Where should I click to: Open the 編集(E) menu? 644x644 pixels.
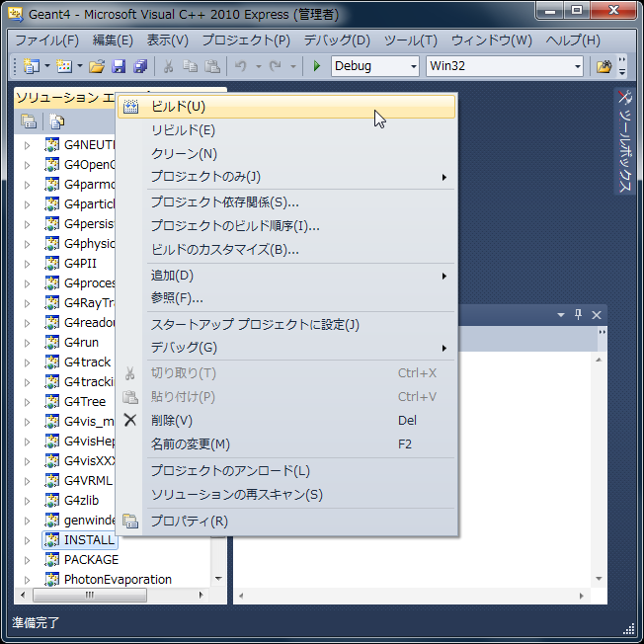pos(113,40)
